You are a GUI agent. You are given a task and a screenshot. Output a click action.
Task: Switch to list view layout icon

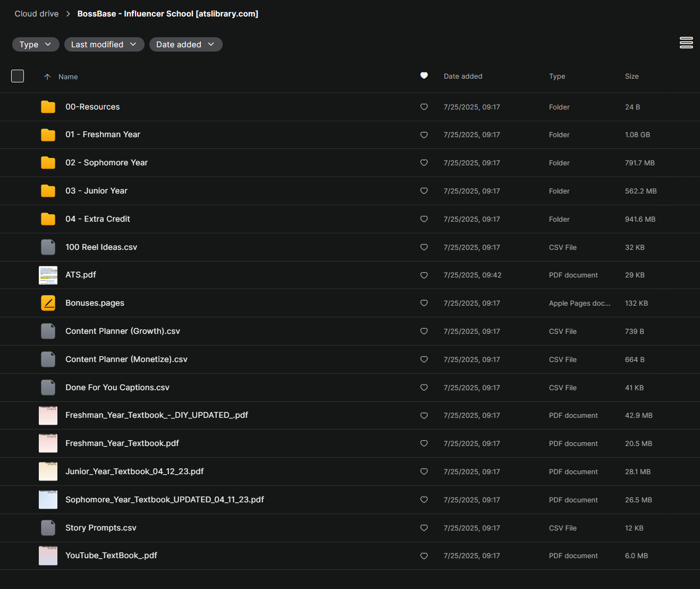tap(686, 43)
